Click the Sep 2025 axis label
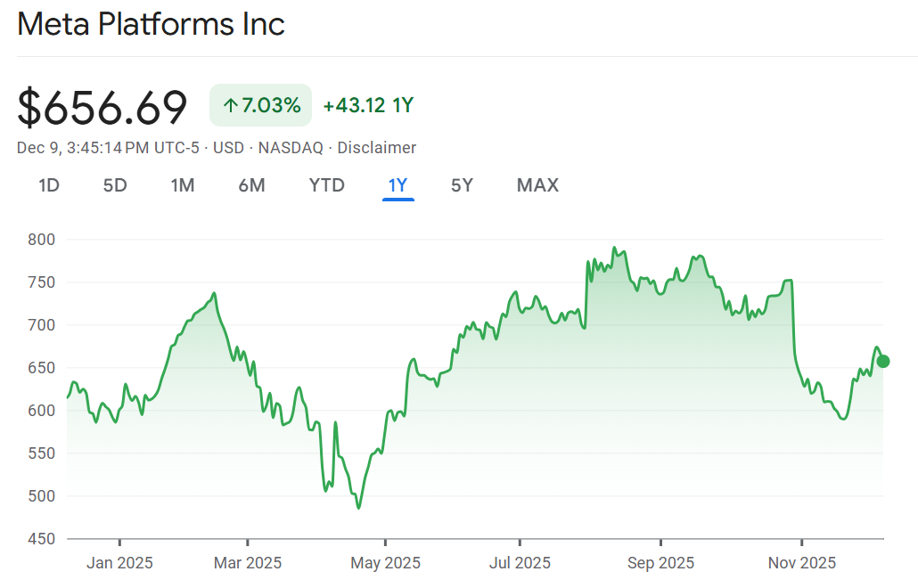Image resolution: width=918 pixels, height=588 pixels. pos(660,563)
